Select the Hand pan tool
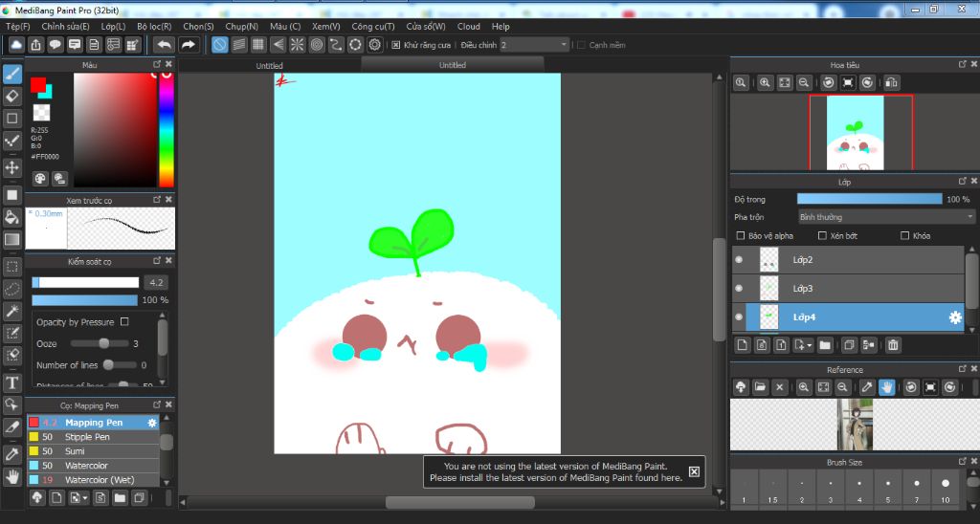The image size is (980, 524). tap(11, 477)
